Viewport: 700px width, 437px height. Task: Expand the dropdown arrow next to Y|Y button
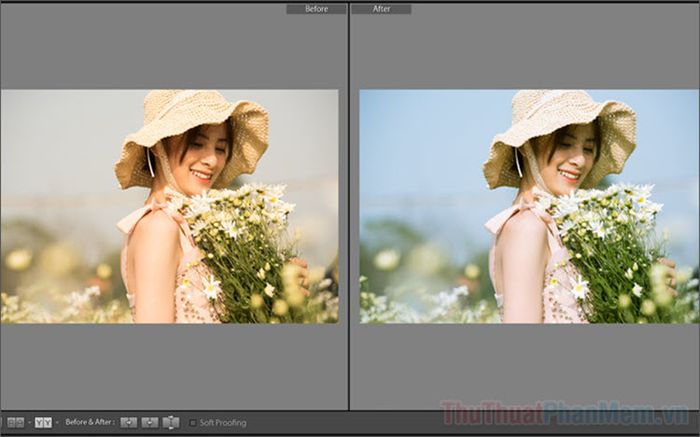[57, 422]
